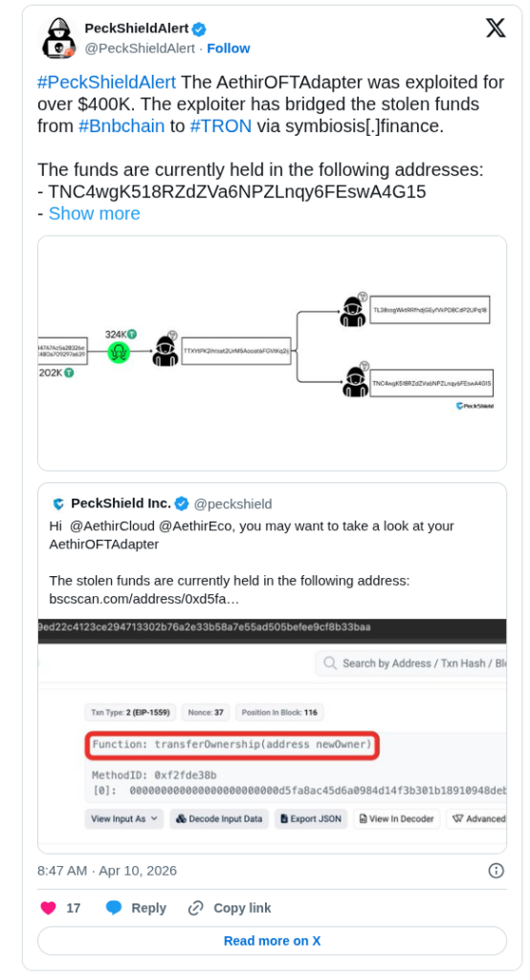This screenshot has width=530, height=980.
Task: Click the Export JSON button
Action: pos(311,819)
